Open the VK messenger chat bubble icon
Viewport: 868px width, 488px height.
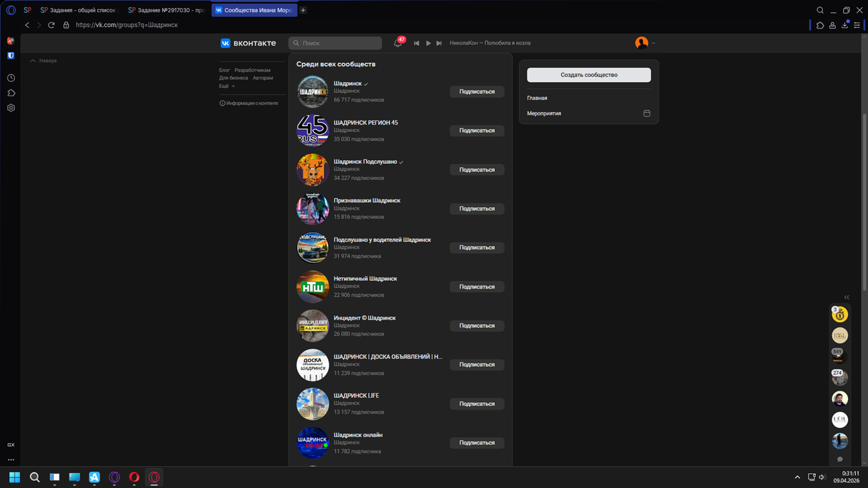pyautogui.click(x=840, y=460)
